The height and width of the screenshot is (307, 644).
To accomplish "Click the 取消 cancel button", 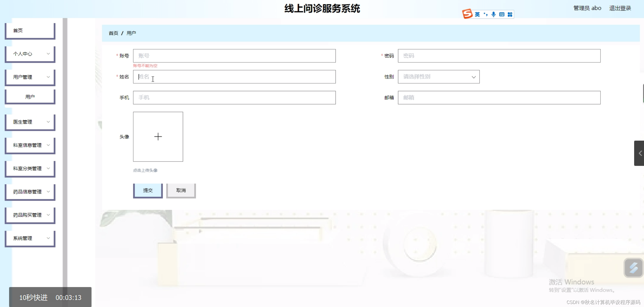I will 181,190.
